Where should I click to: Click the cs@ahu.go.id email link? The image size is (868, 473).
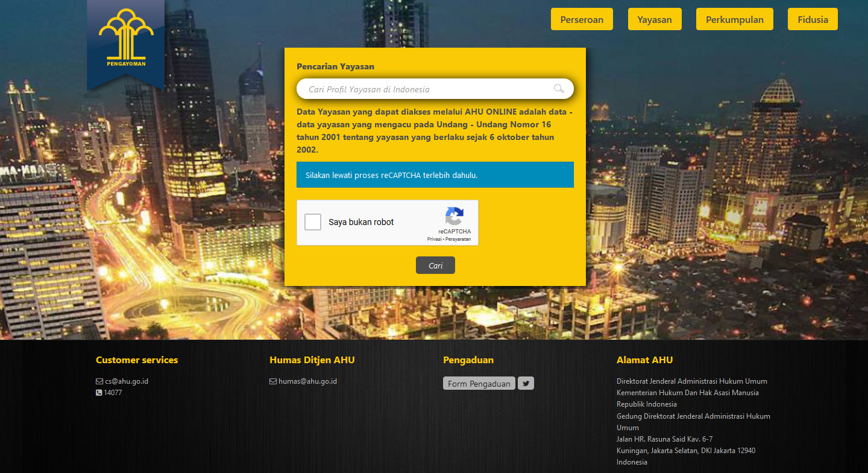127,381
